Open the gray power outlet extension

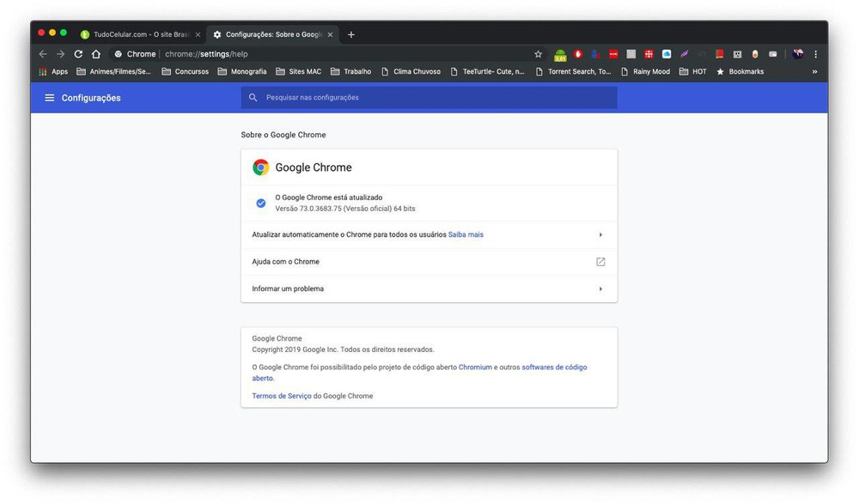(737, 54)
